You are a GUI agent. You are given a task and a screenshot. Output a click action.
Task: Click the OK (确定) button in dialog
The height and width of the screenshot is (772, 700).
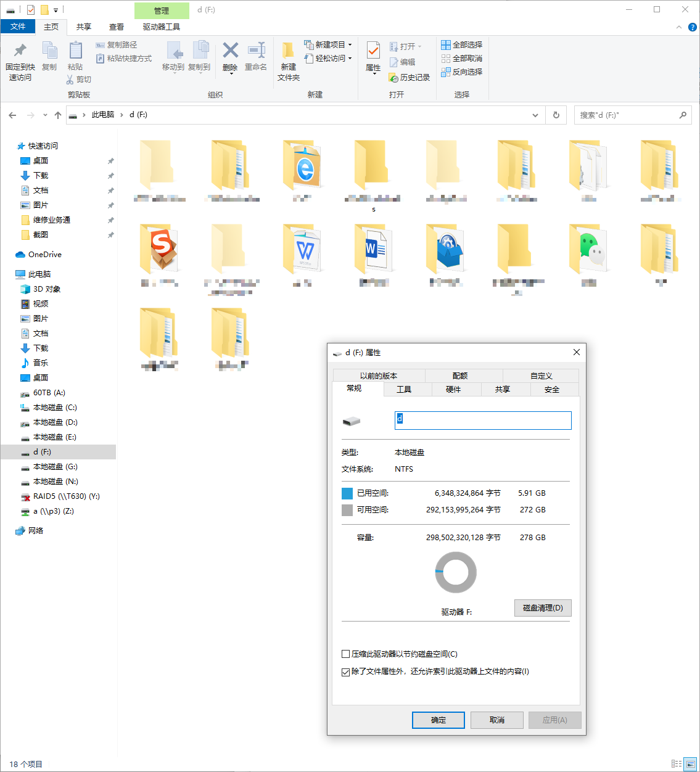coord(439,720)
